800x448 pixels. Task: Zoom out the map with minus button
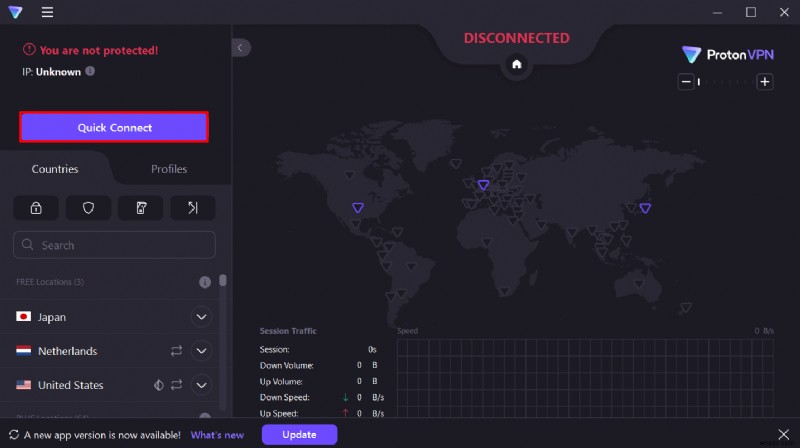tap(686, 82)
